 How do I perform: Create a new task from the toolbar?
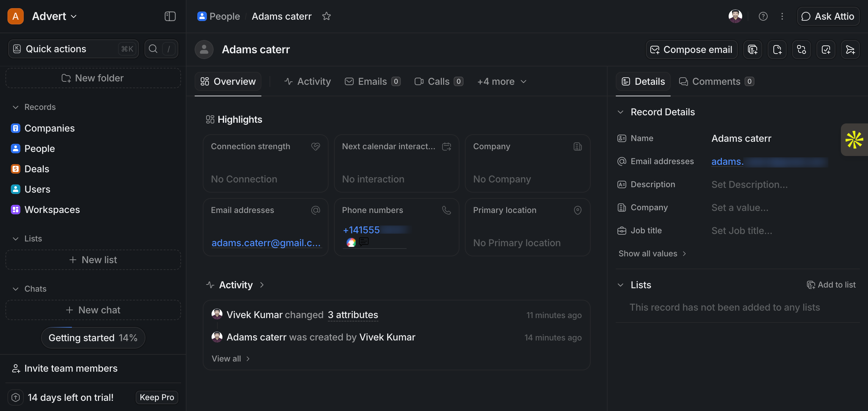point(826,50)
